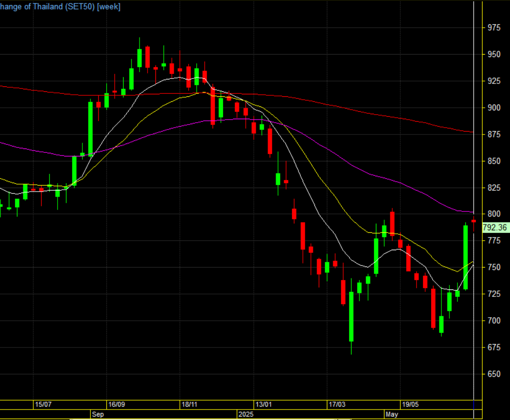Click the 792.36 current price label
510x420 pixels.
click(x=495, y=227)
